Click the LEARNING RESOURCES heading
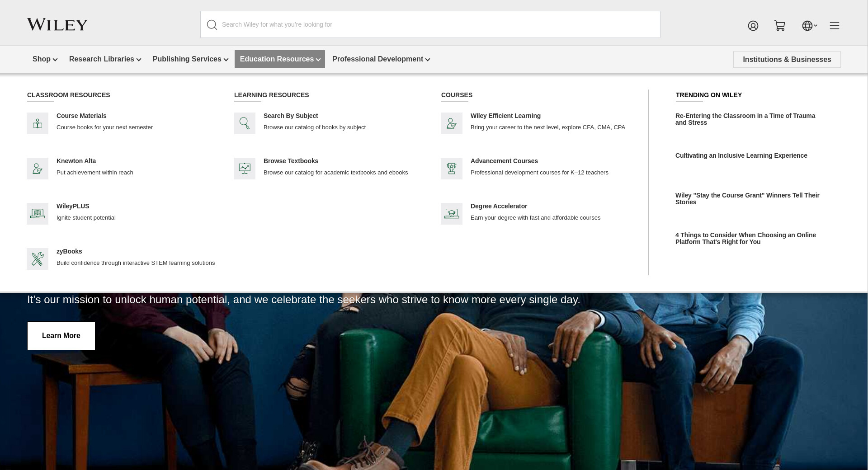Viewport: 868px width, 470px height. pos(272,95)
